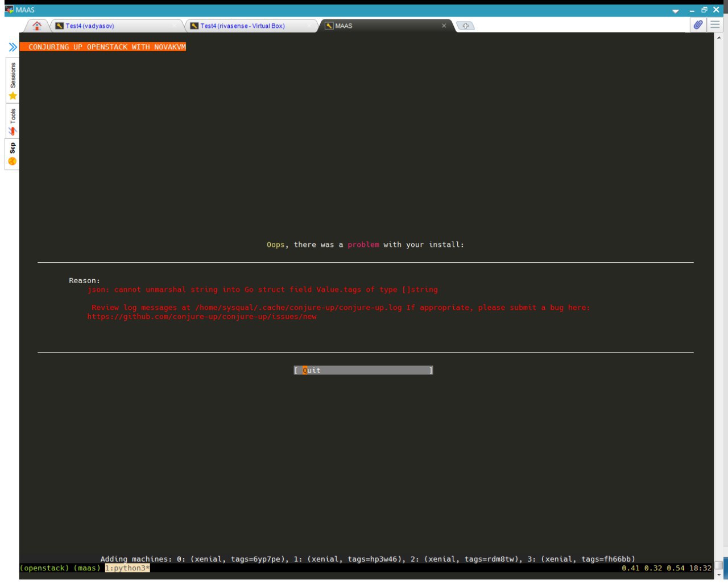Click the '(openstack)' tmux status entry

click(44, 568)
